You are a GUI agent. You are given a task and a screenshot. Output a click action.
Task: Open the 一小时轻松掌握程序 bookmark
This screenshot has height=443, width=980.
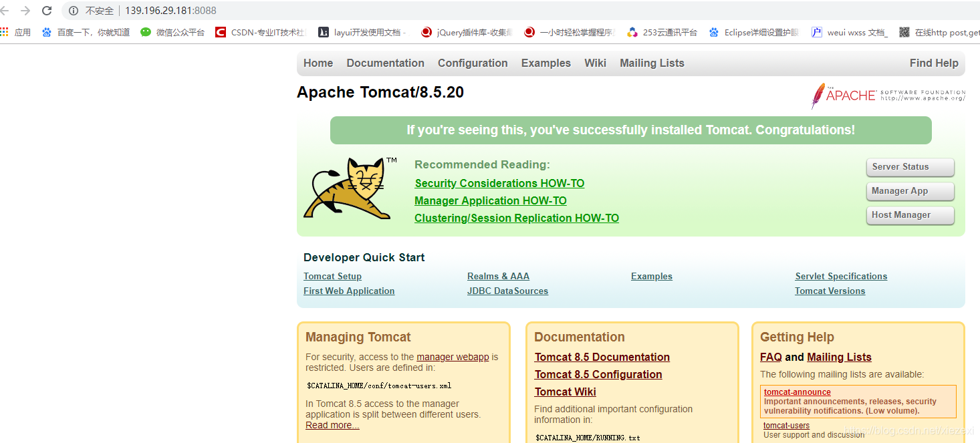[x=570, y=32]
